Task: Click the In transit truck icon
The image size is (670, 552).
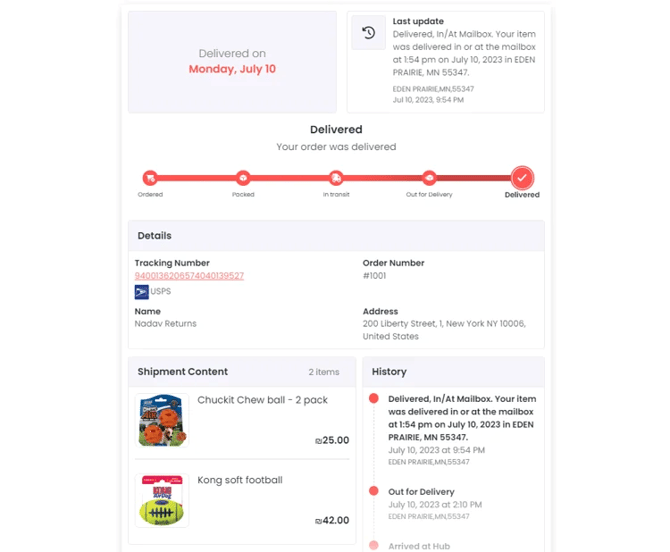Action: pos(336,178)
